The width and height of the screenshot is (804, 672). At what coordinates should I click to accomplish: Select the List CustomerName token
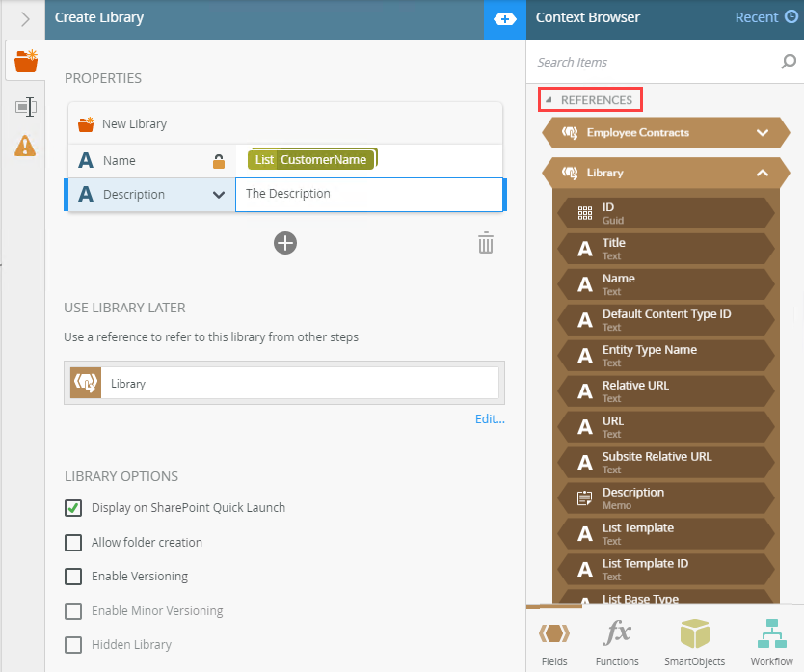(x=312, y=159)
